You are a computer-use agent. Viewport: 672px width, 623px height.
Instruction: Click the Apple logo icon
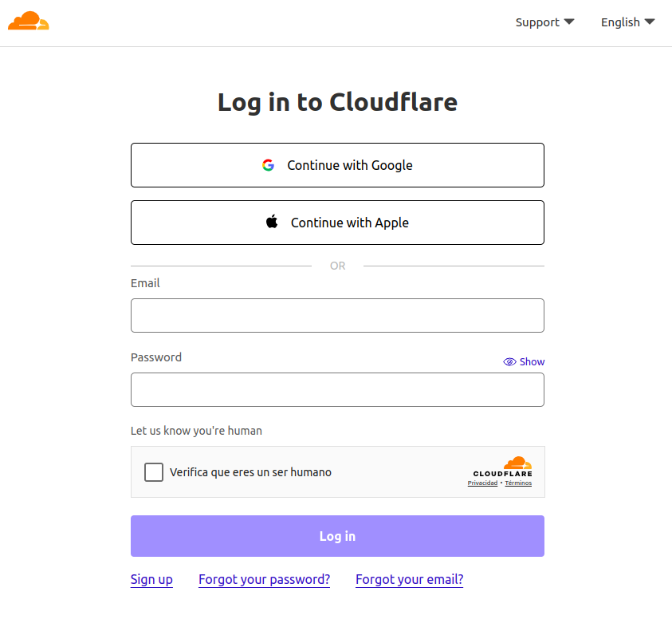pyautogui.click(x=272, y=222)
